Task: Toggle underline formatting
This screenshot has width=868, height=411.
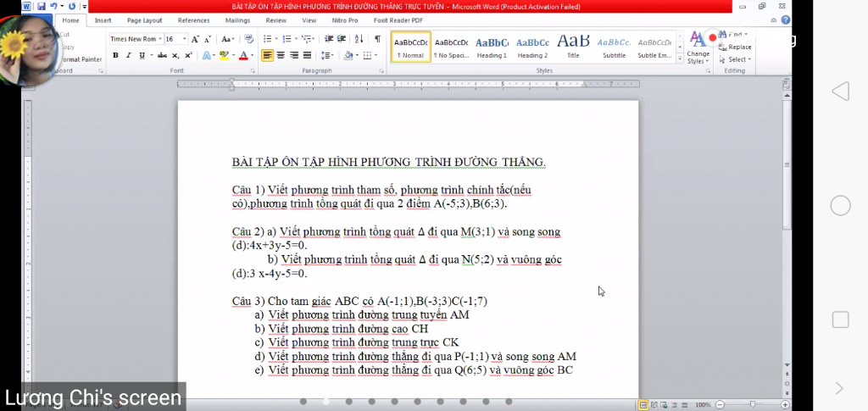Action: pyautogui.click(x=142, y=55)
